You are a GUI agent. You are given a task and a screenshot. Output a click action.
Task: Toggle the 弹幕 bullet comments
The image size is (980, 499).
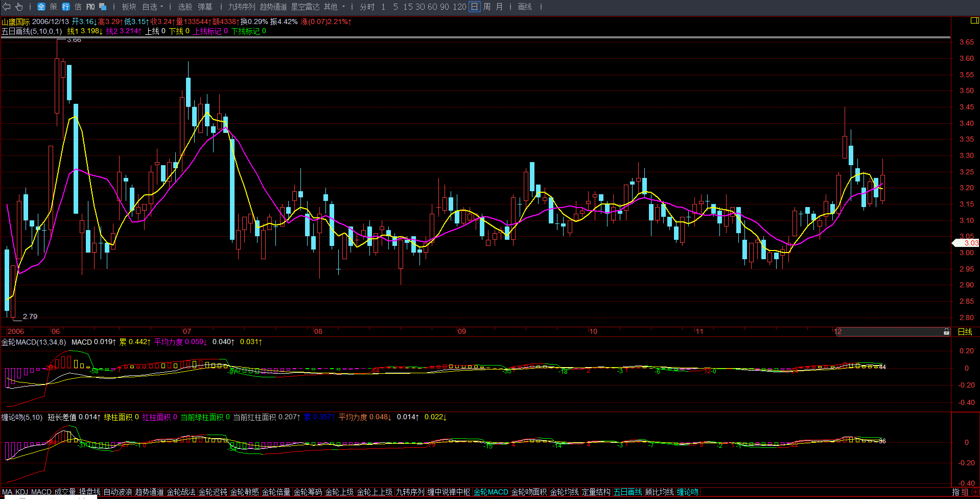coord(205,7)
